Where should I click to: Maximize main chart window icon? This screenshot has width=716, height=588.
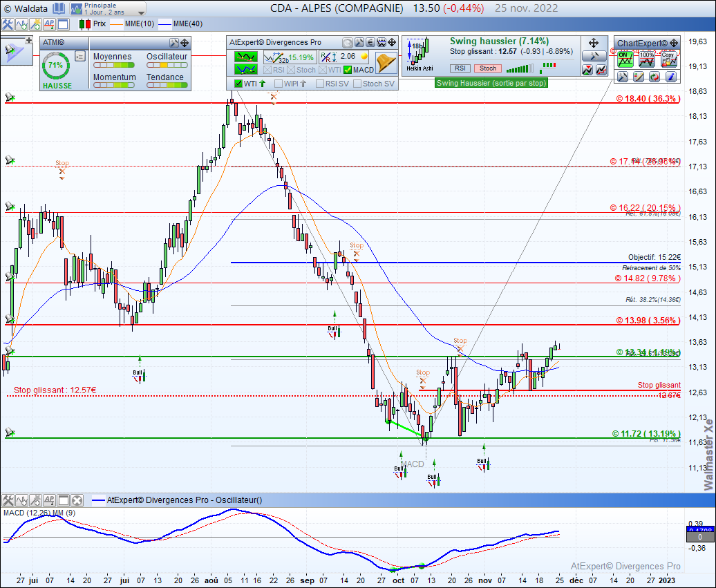click(63, 24)
